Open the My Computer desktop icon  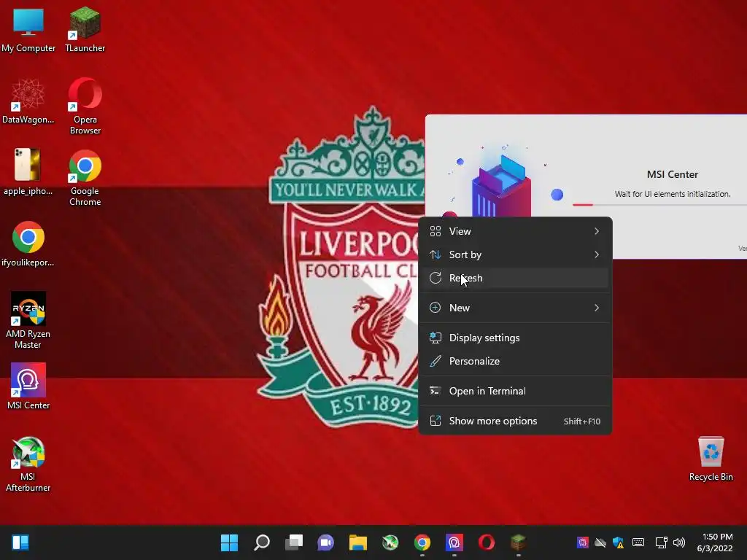tap(28, 30)
